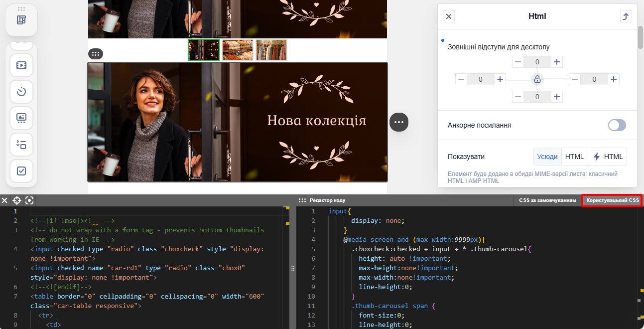Select the Усюди display option
The height and width of the screenshot is (329, 644).
point(547,157)
